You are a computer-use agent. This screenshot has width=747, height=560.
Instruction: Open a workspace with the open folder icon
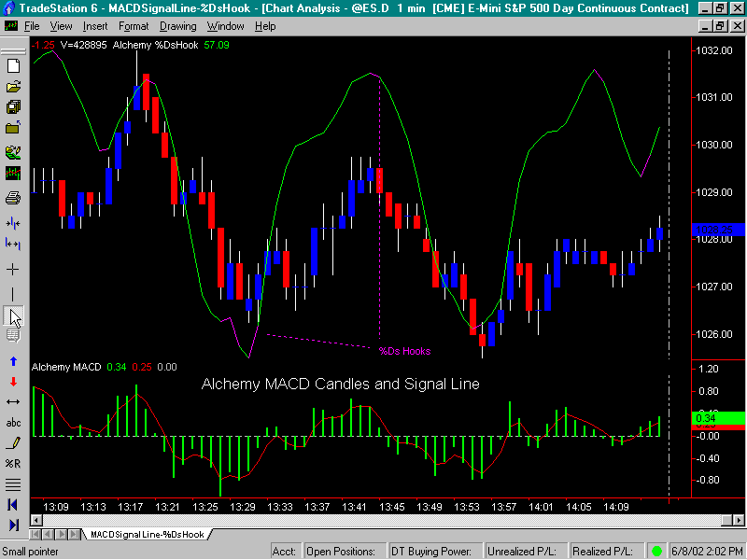(13, 87)
